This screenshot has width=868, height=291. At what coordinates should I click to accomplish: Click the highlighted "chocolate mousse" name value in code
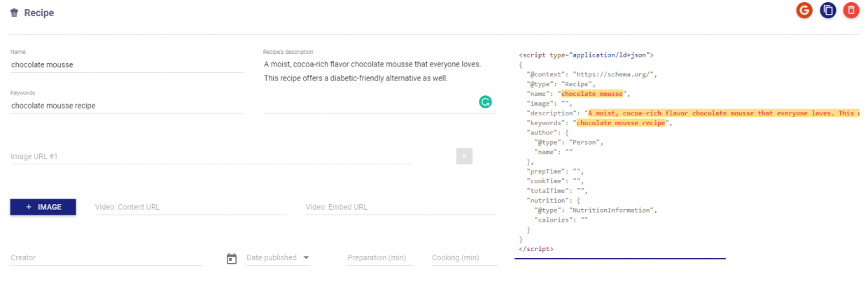point(592,93)
